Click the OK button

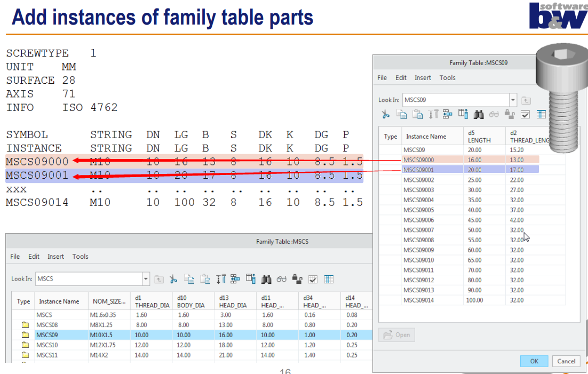(534, 361)
